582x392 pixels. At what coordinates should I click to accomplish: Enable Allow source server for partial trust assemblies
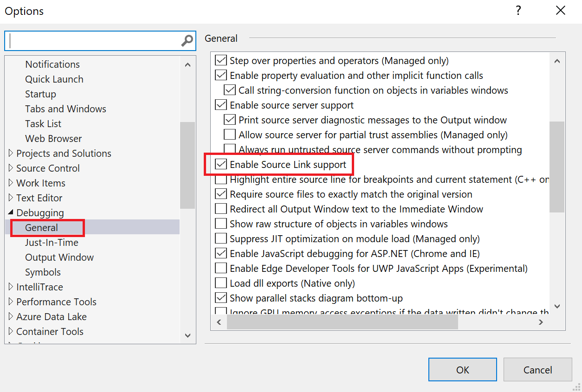[229, 134]
